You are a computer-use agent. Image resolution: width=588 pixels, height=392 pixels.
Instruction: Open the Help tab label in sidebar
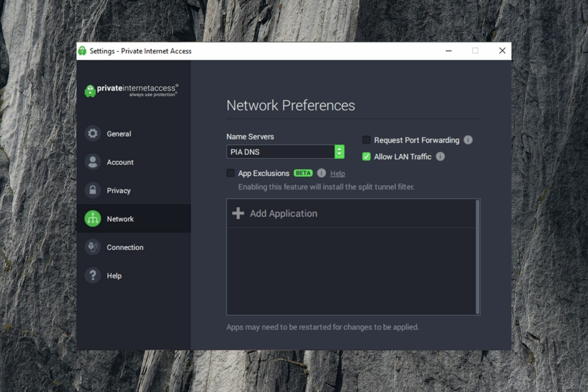[114, 276]
